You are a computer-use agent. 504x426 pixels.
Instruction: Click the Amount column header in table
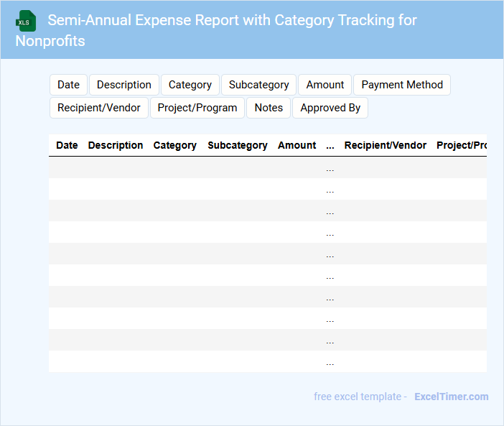click(x=297, y=145)
